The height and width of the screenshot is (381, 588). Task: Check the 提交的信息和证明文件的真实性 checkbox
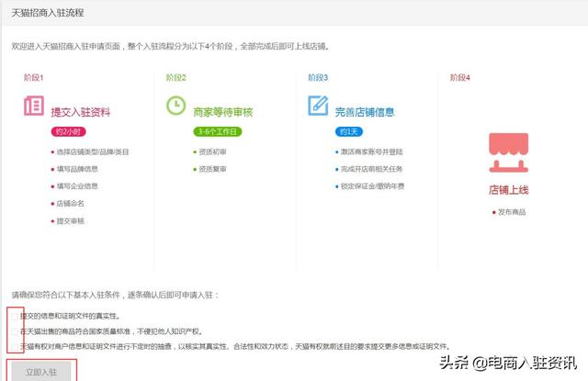coord(15,317)
